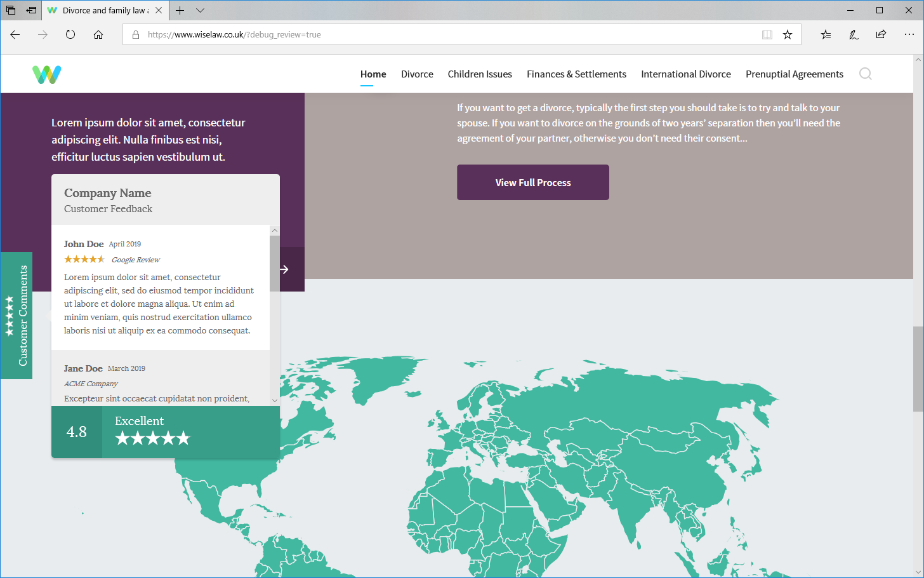Open Finances & Settlements menu item
This screenshot has height=578, width=924.
(576, 74)
